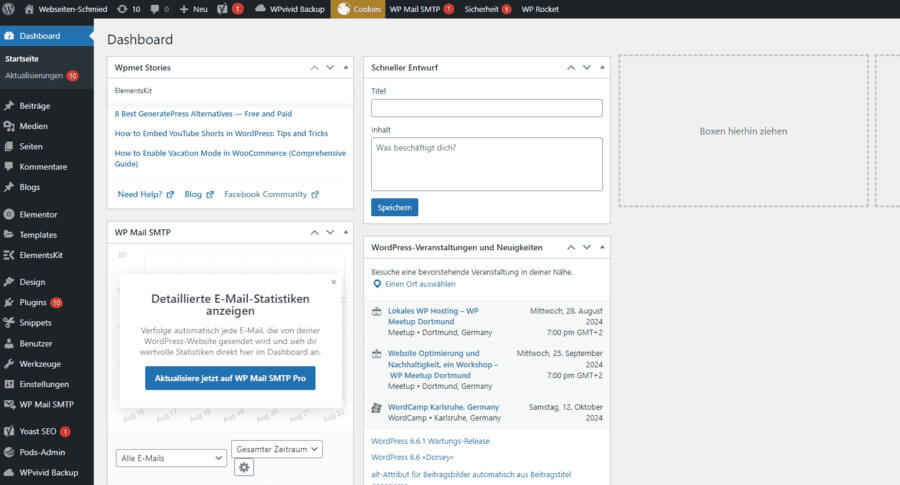Viewport: 900px width, 485px height.
Task: Open the Neu (new content) menu
Action: 193,9
